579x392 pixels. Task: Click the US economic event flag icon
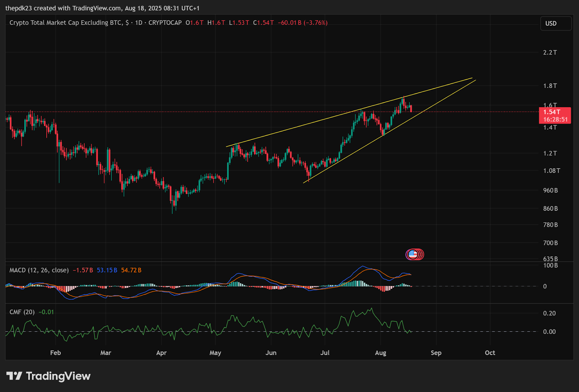(x=413, y=254)
